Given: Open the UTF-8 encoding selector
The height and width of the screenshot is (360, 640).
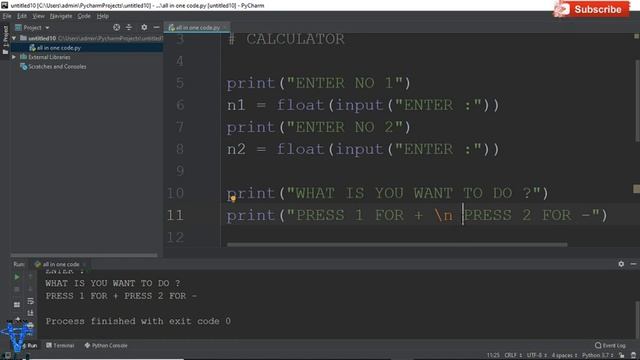Looking at the screenshot, I should [x=536, y=356].
